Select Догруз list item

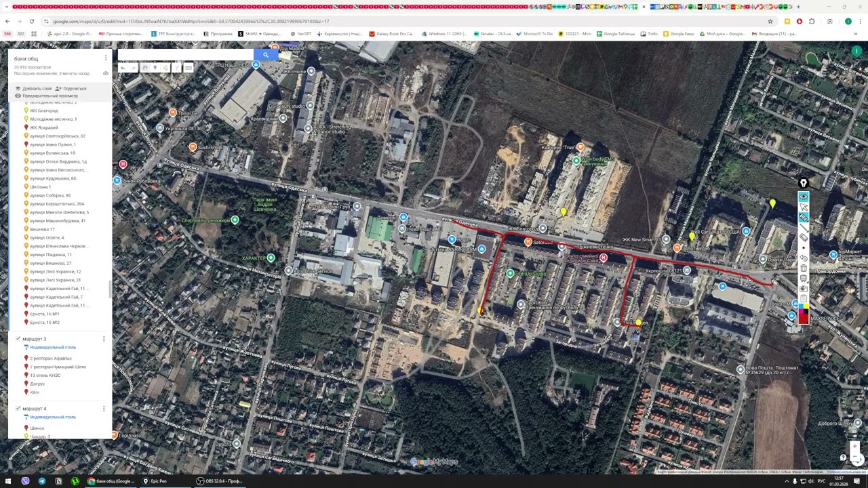click(x=37, y=384)
